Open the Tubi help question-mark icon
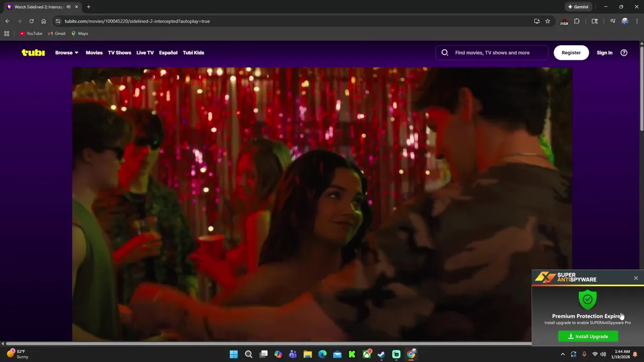This screenshot has height=362, width=644. [624, 52]
